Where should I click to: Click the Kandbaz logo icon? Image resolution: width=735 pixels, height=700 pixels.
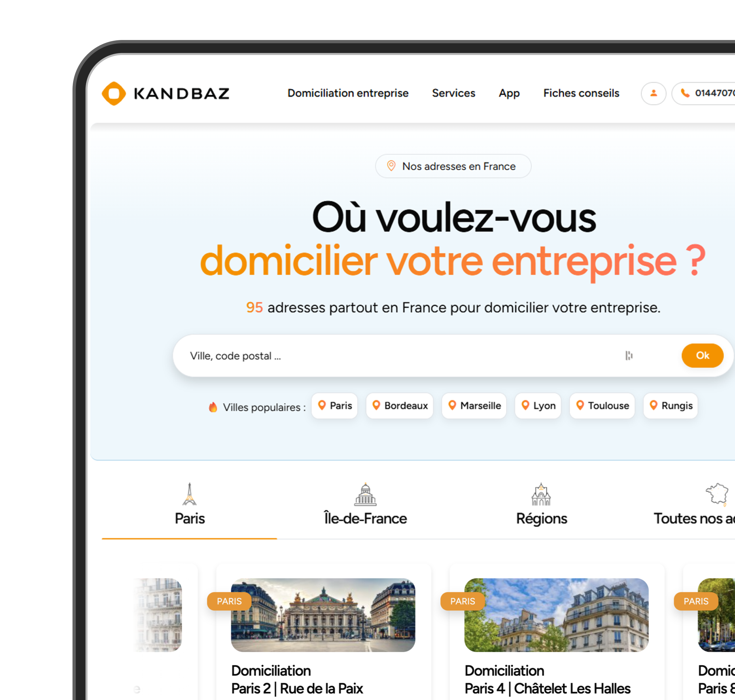point(114,93)
